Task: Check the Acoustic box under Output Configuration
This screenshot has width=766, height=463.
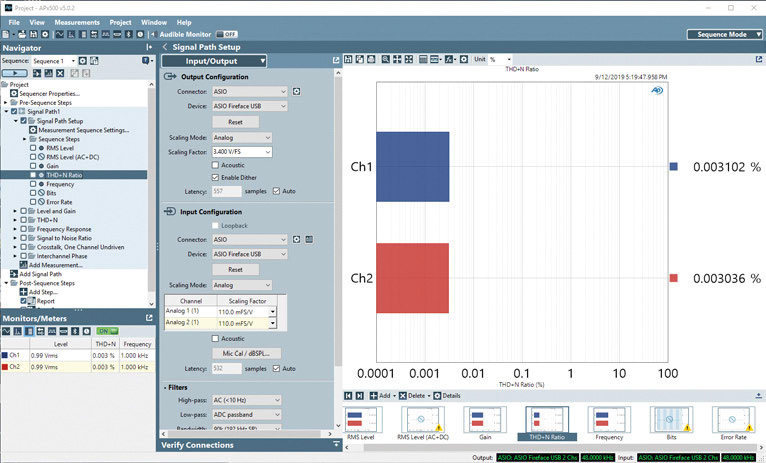Action: (215, 165)
